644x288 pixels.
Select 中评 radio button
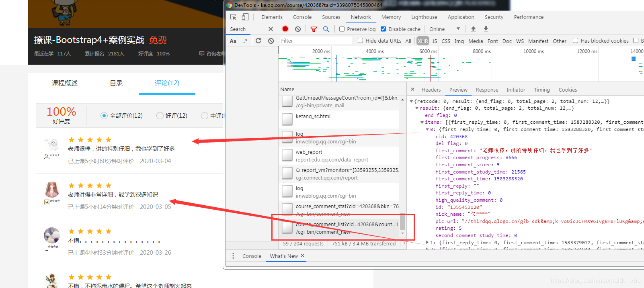[205, 116]
